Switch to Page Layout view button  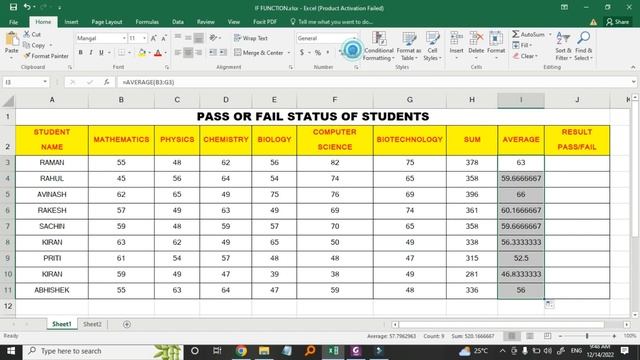pyautogui.click(x=529, y=336)
